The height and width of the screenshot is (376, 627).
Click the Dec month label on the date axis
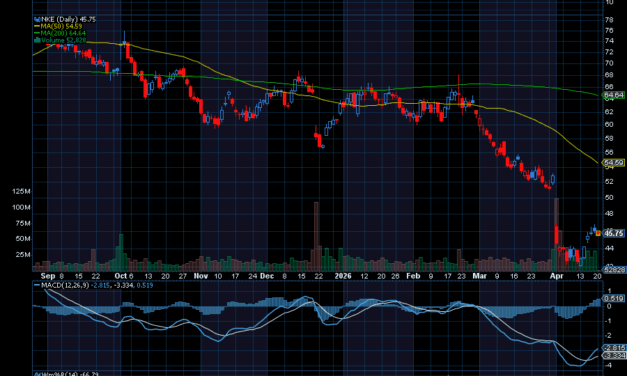point(267,276)
